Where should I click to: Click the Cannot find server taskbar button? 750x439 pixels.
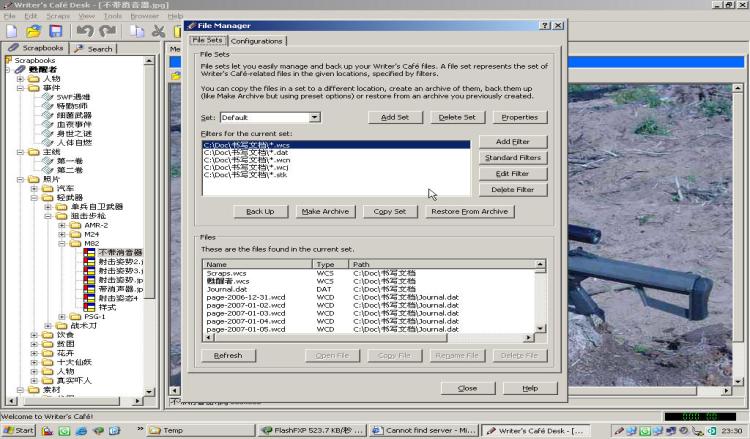click(x=424, y=430)
